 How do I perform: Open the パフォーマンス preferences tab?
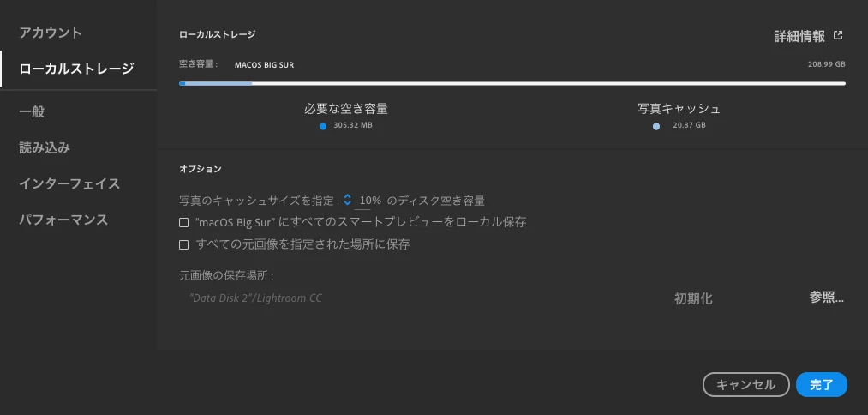63,220
